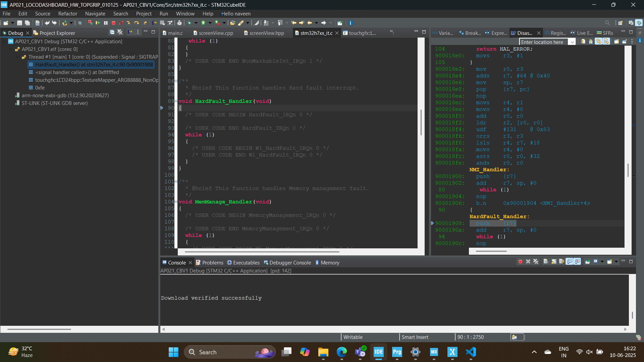Switch to the Debugger Console tab

(x=290, y=263)
